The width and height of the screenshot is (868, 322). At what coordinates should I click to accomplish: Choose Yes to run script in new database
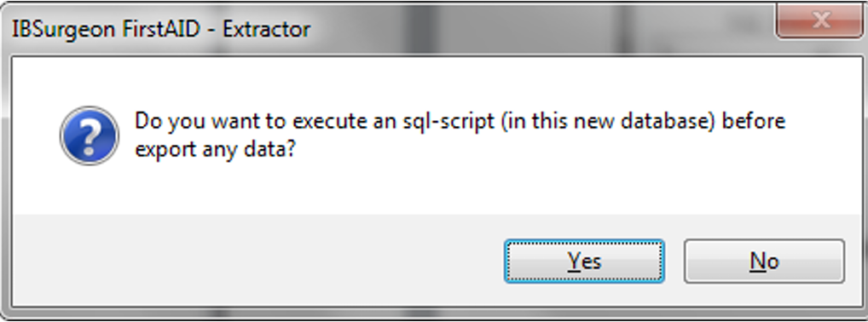pos(584,262)
